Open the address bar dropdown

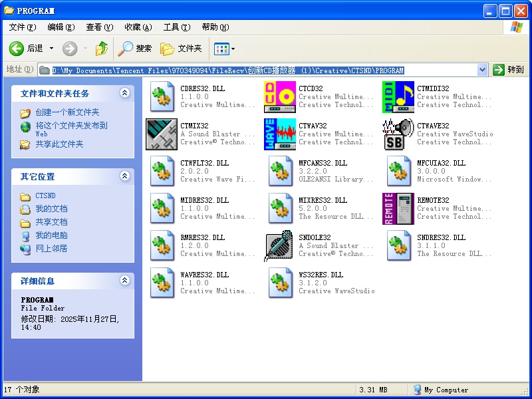click(x=483, y=70)
